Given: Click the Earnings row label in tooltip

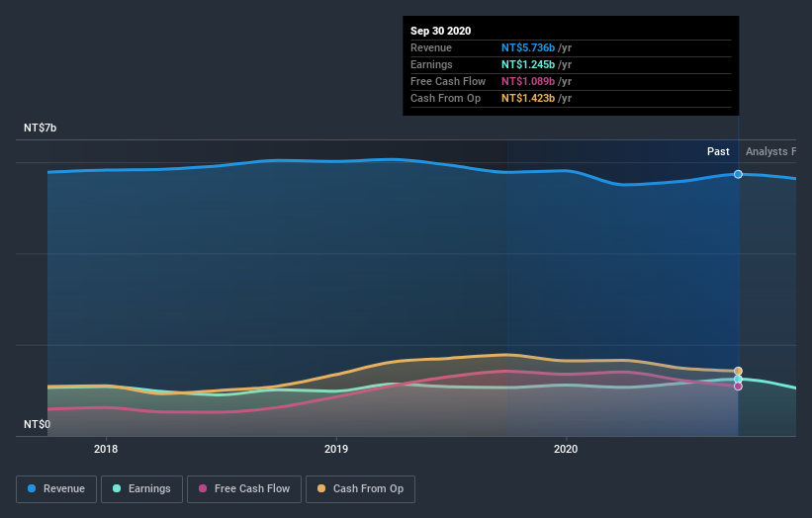Looking at the screenshot, I should 431,64.
